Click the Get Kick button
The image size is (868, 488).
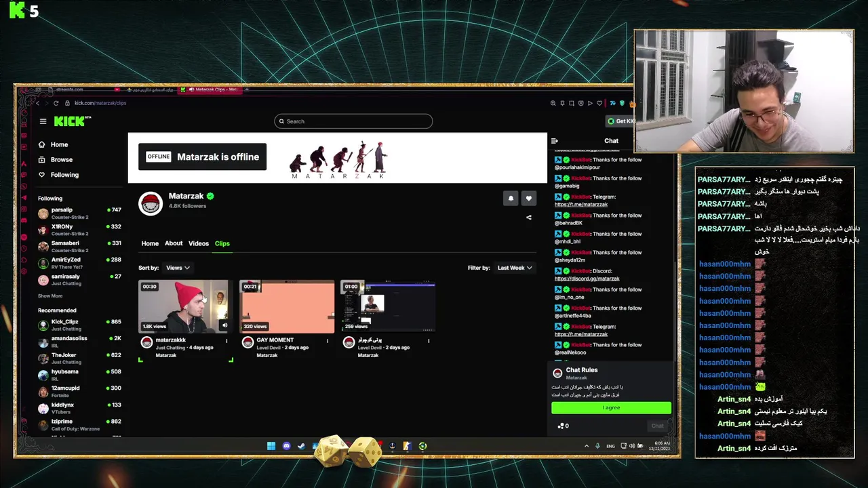coord(621,121)
